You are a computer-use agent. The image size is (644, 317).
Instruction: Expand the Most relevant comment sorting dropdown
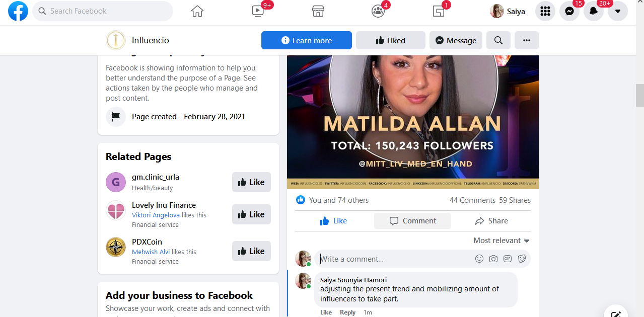click(501, 241)
